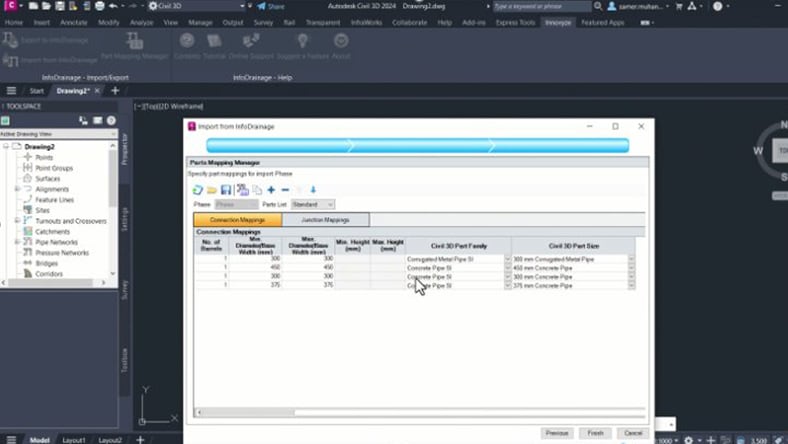Click the About ribbon icon
This screenshot has height=444, width=788.
[x=341, y=41]
